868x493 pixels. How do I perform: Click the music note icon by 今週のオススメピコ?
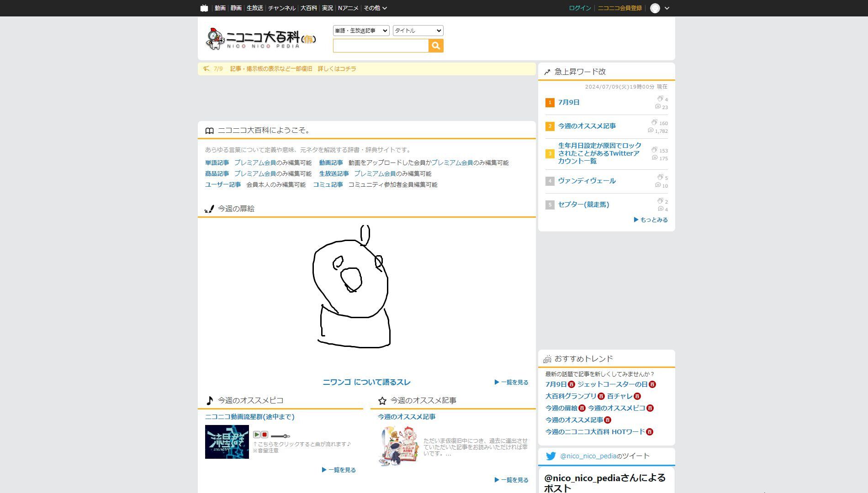coord(210,400)
